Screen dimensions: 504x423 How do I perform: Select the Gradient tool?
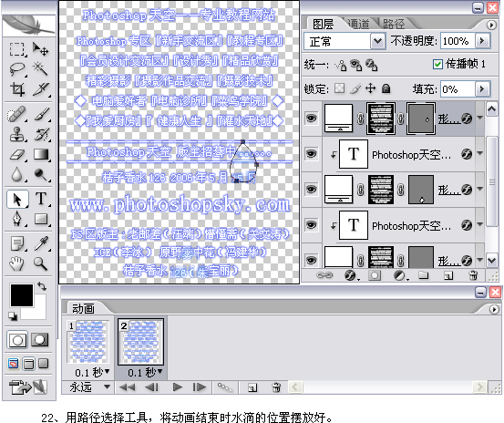click(40, 155)
